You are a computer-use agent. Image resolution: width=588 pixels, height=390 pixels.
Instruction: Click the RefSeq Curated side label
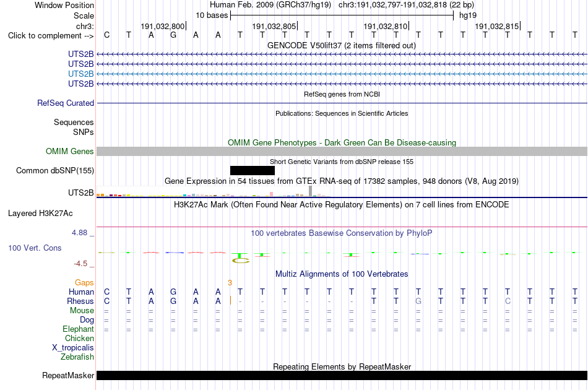coord(66,103)
